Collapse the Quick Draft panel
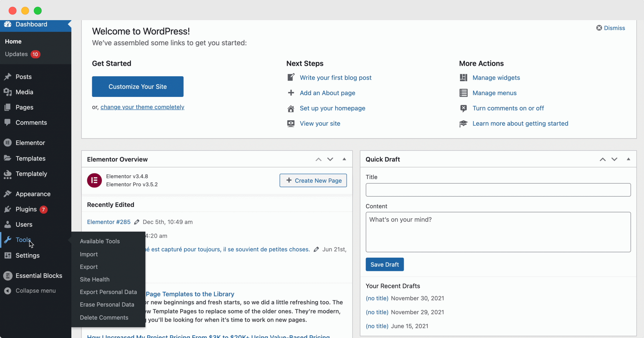This screenshot has width=644, height=338. tap(628, 159)
